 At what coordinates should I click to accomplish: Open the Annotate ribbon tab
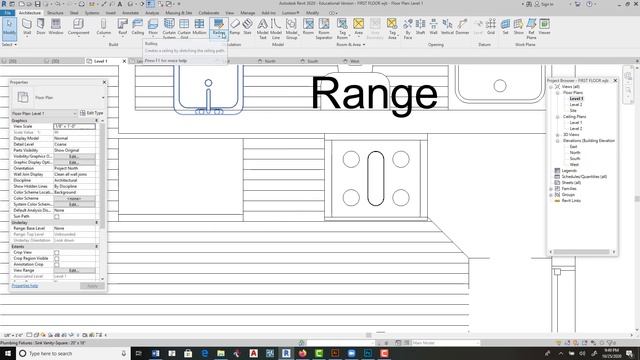[131, 13]
